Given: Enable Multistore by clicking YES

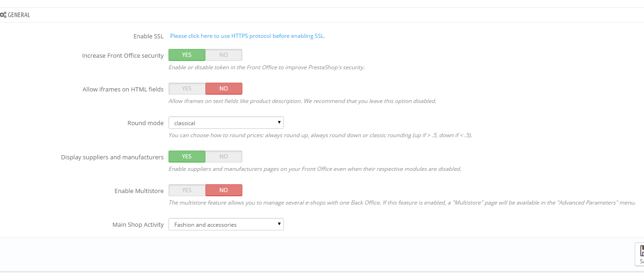Looking at the screenshot, I should (x=187, y=190).
